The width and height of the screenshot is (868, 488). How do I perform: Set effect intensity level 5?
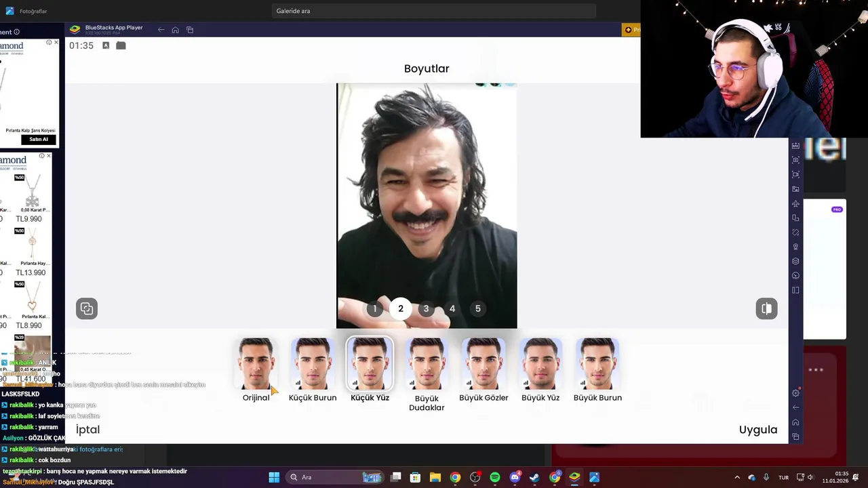pyautogui.click(x=477, y=309)
